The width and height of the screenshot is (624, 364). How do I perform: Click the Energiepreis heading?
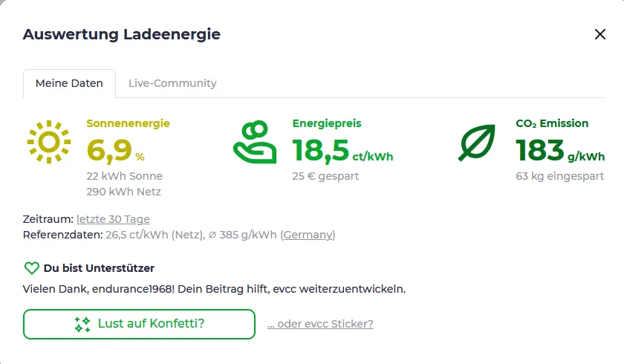pyautogui.click(x=327, y=123)
